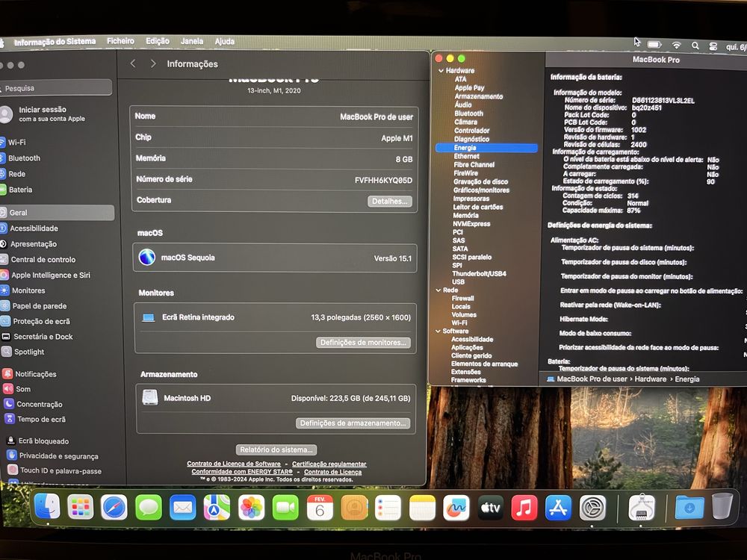Open System Settings gear in Dock

592,508
